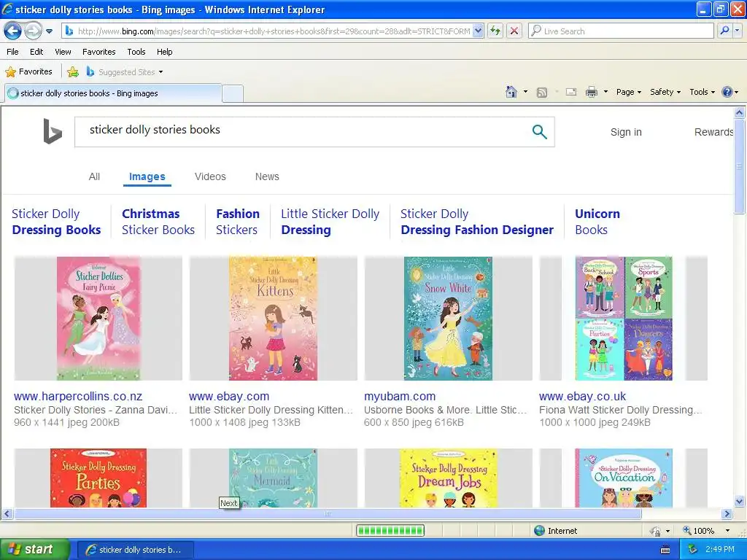Click the horizontal scrollbar right arrow
Image resolution: width=747 pixels, height=560 pixels.
pos(727,514)
